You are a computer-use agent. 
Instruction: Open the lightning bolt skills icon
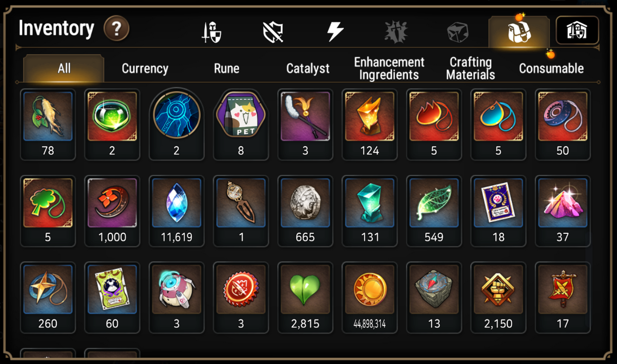(335, 32)
